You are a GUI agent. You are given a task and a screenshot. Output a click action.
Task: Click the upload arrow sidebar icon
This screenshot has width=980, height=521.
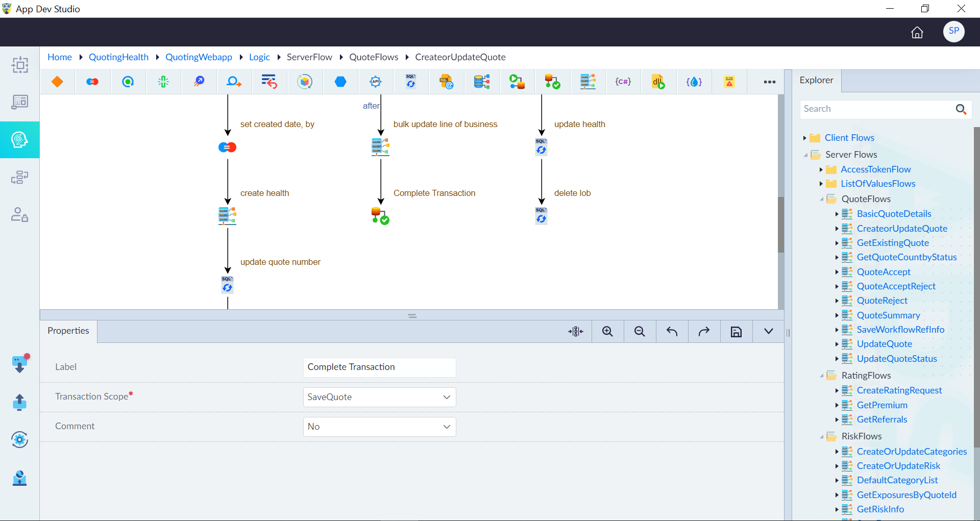coord(19,402)
